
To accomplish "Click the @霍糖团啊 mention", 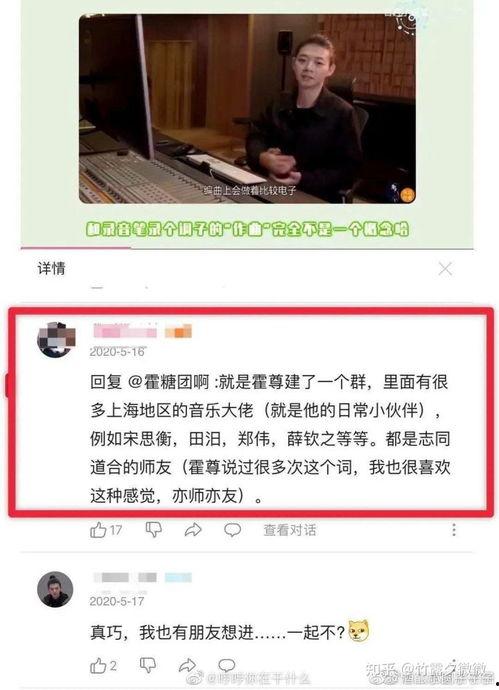I will (x=168, y=382).
